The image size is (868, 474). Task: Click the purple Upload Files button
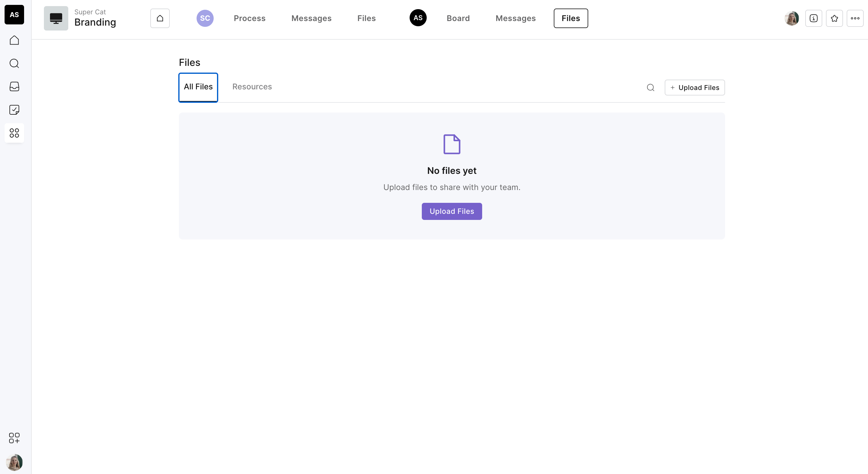[451, 211]
